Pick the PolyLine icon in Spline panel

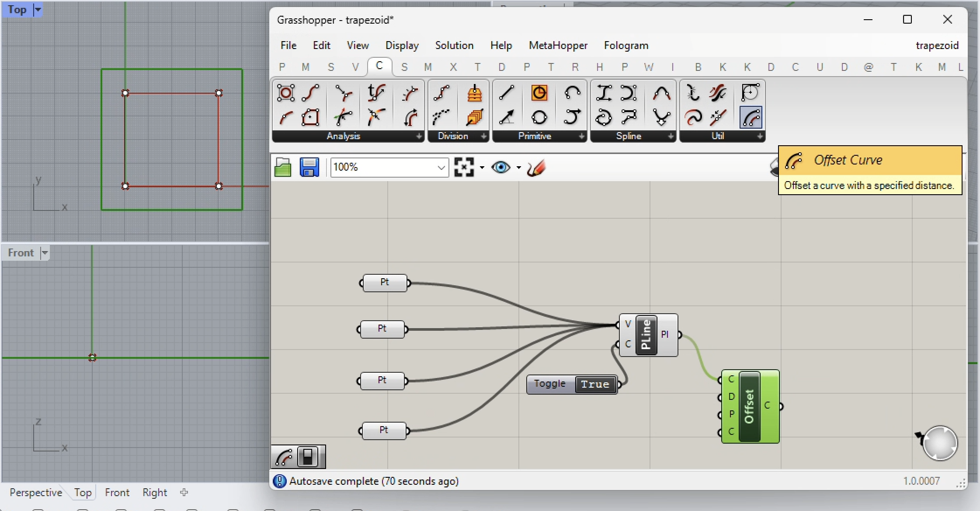629,117
